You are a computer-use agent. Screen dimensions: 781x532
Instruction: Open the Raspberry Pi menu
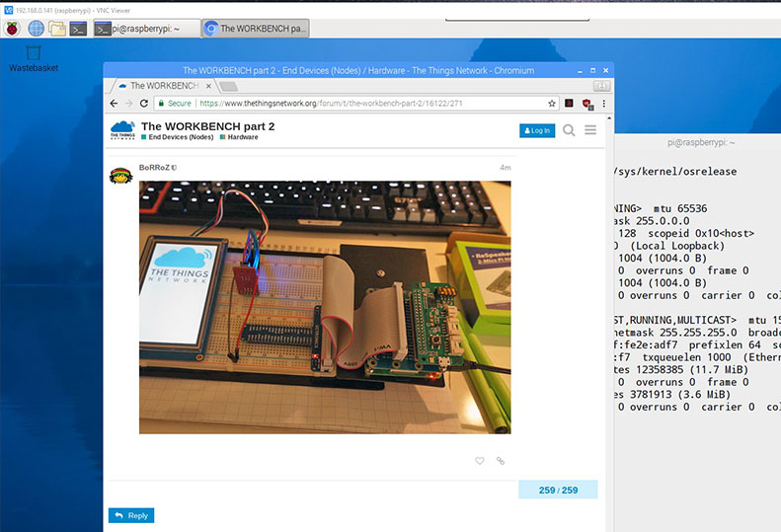coord(12,29)
